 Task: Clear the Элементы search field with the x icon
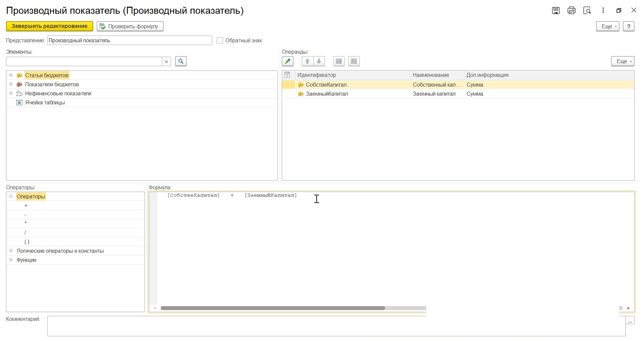click(166, 61)
